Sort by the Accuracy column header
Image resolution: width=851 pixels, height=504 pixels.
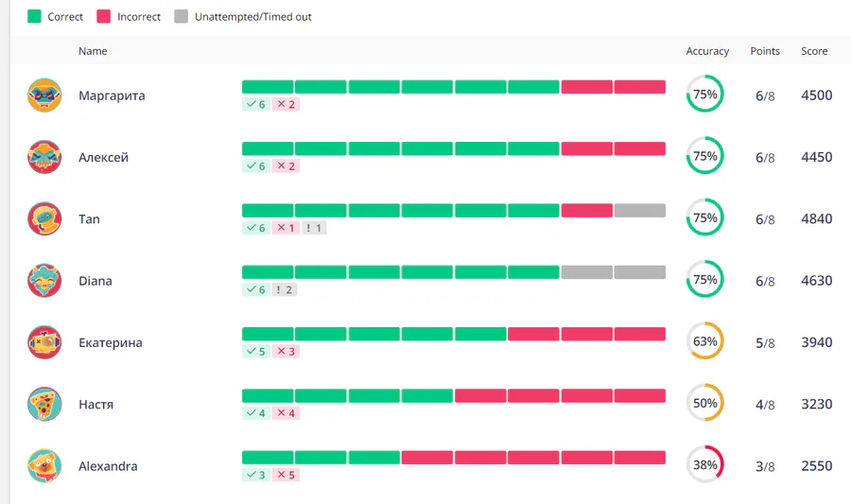point(707,51)
